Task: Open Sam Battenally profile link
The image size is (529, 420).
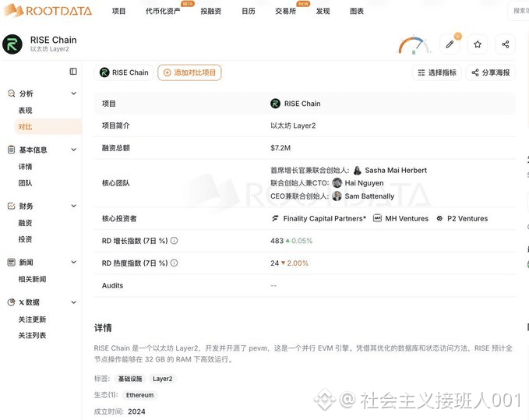Action: (x=369, y=196)
